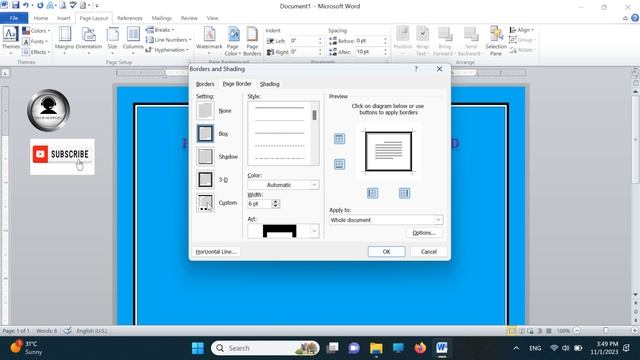Image resolution: width=640 pixels, height=360 pixels.
Task: Open the Insert ribbon tab
Action: click(64, 18)
